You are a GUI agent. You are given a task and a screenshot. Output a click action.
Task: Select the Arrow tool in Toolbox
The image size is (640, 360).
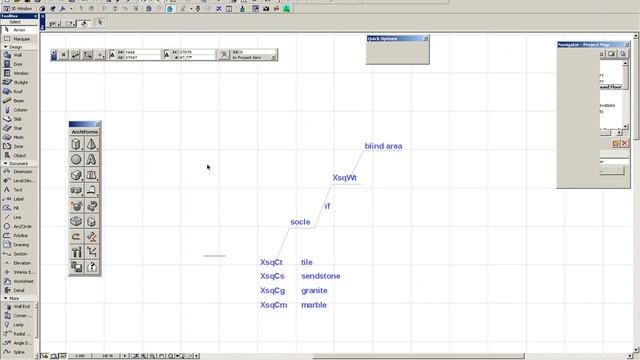click(18, 30)
